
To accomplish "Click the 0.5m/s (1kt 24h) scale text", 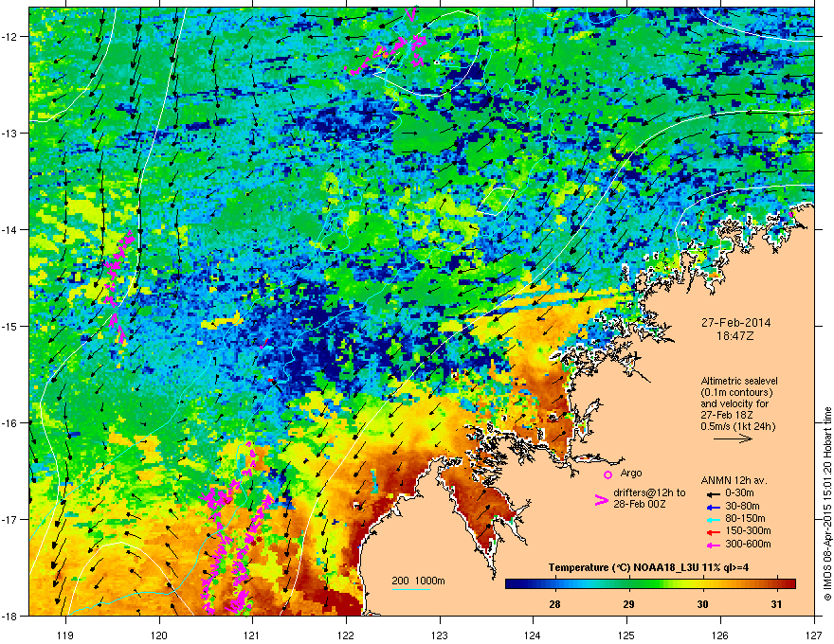I will coord(738,426).
